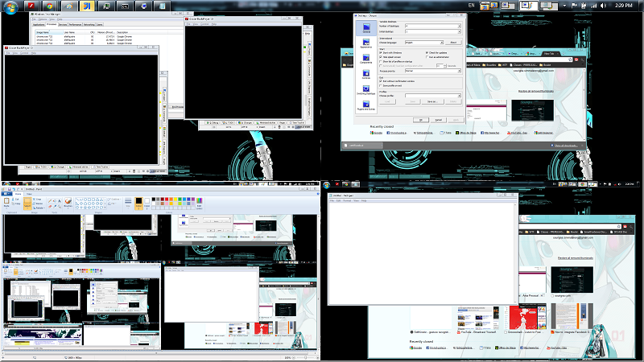Open Edit colors in Paint
The image size is (644, 362).
[199, 203]
